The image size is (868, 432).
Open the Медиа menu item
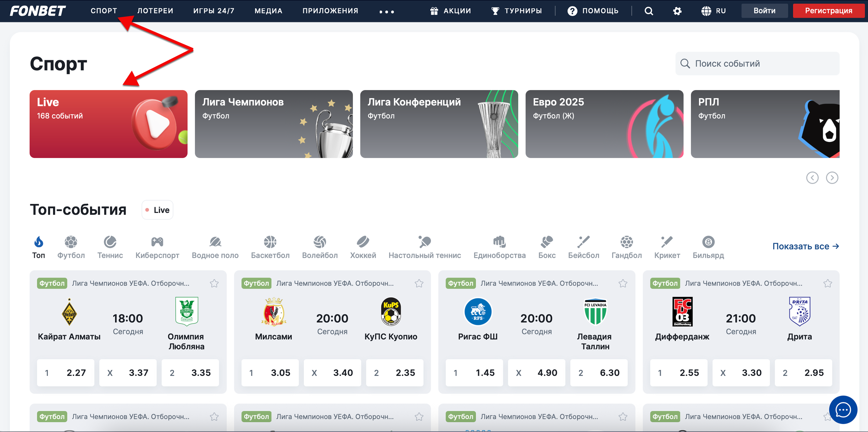268,11
